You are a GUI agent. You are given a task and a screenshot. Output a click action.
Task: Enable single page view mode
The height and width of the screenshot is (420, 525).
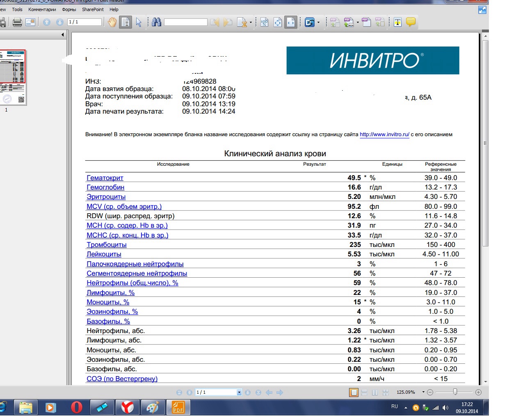click(x=354, y=393)
